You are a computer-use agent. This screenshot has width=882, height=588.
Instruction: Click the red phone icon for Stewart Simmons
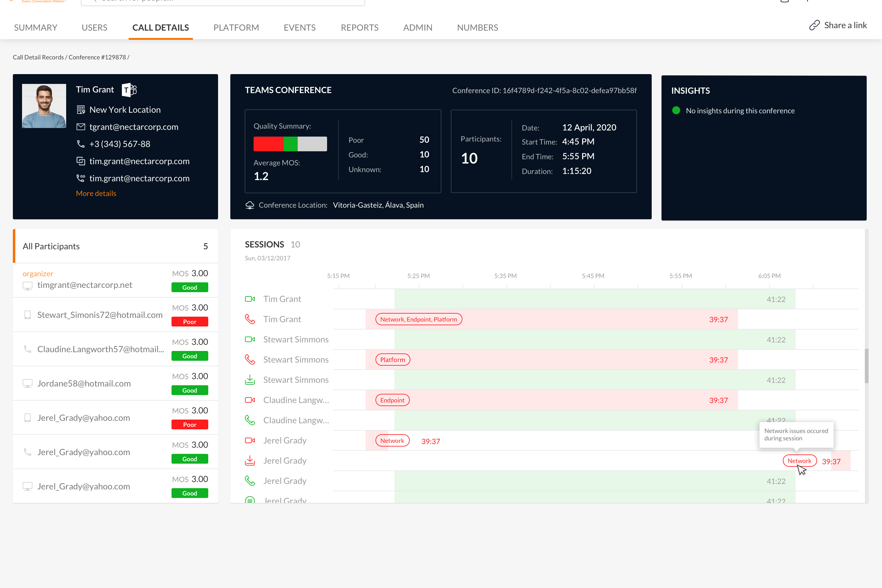click(x=250, y=360)
